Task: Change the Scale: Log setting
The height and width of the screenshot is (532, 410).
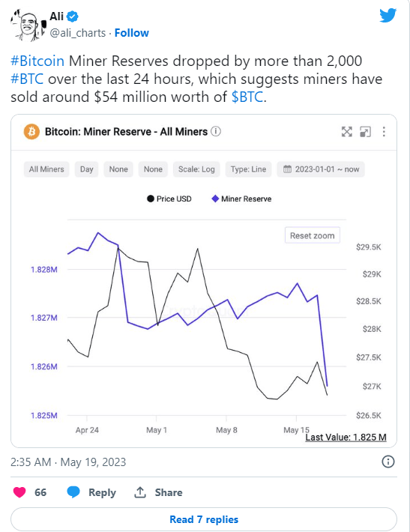Action: pos(196,169)
